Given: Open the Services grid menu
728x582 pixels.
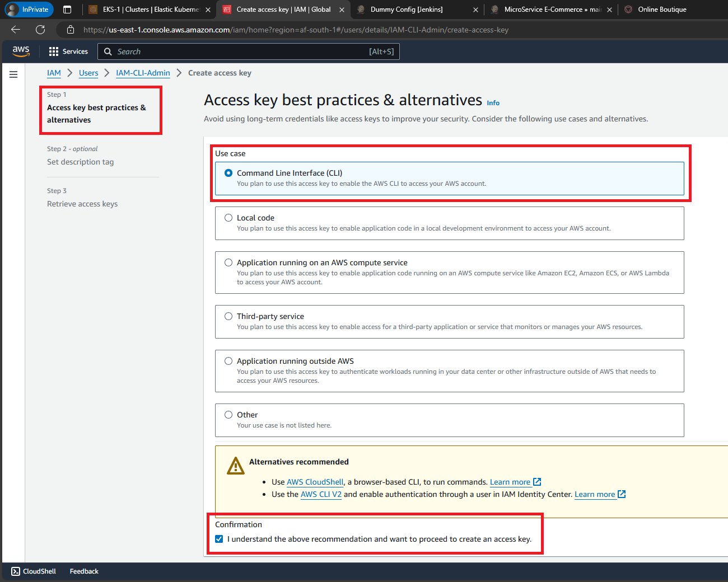Looking at the screenshot, I should 54,51.
